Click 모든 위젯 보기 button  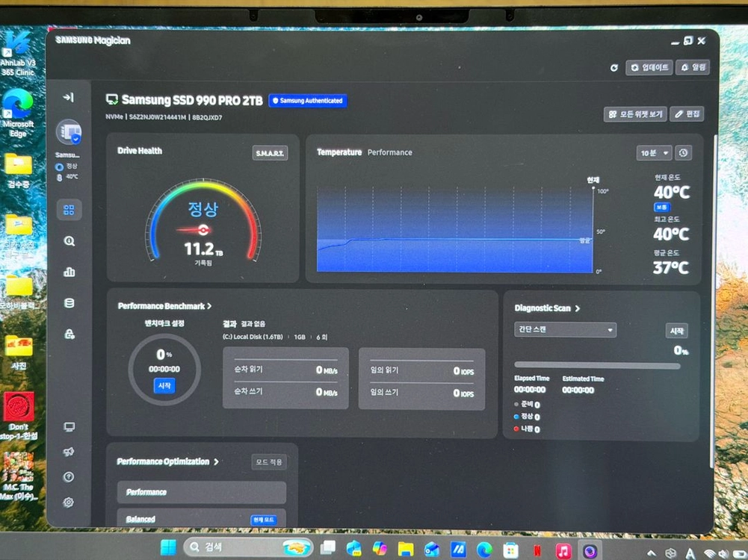click(635, 114)
